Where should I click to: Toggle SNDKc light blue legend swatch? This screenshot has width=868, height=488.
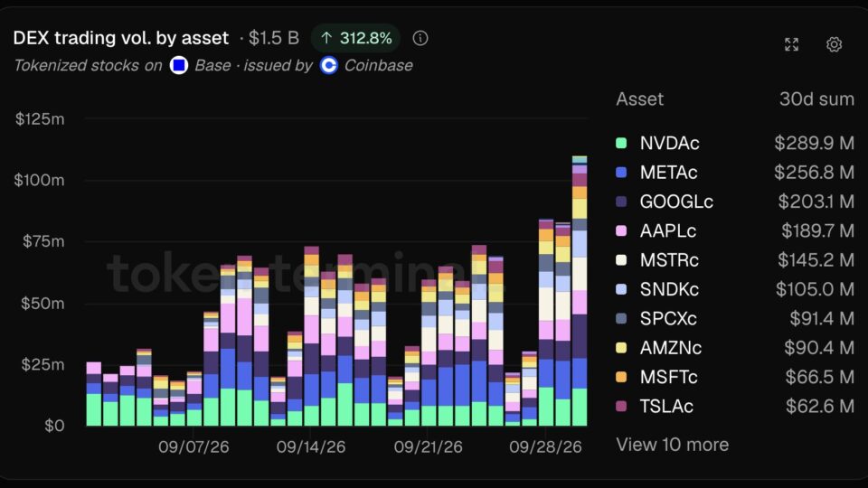pyautogui.click(x=621, y=289)
